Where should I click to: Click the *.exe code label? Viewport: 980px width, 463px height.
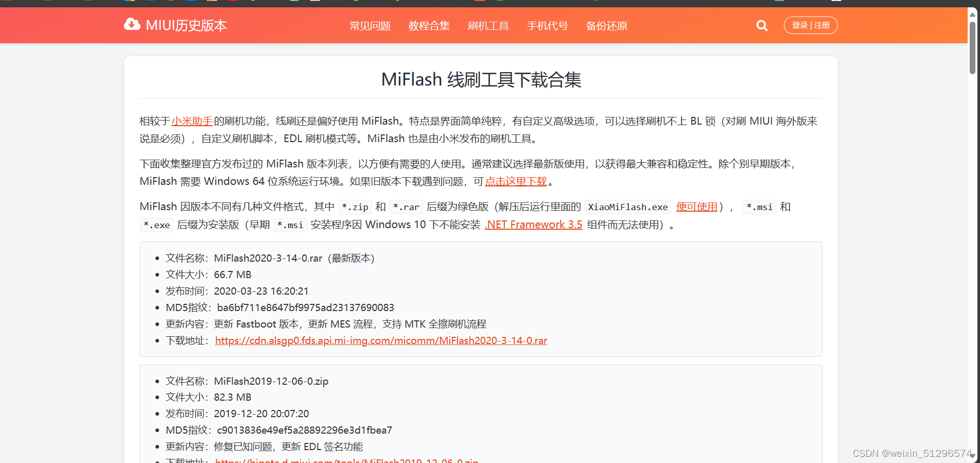click(x=156, y=225)
